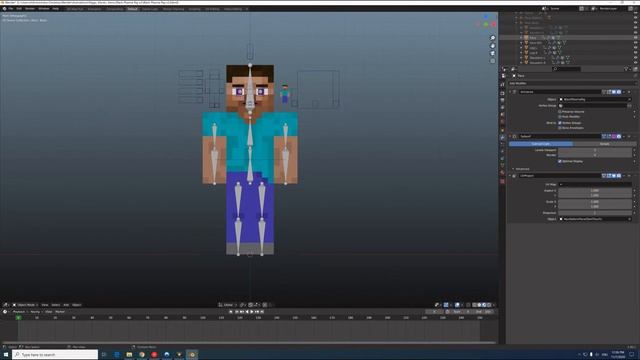Image resolution: width=640 pixels, height=360 pixels.
Task: Click the Subdivision Render levels field
Action: click(x=594, y=155)
